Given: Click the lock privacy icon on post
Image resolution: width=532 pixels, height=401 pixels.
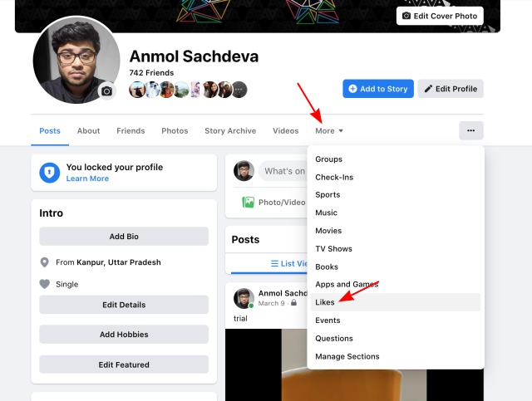Looking at the screenshot, I should 293,303.
